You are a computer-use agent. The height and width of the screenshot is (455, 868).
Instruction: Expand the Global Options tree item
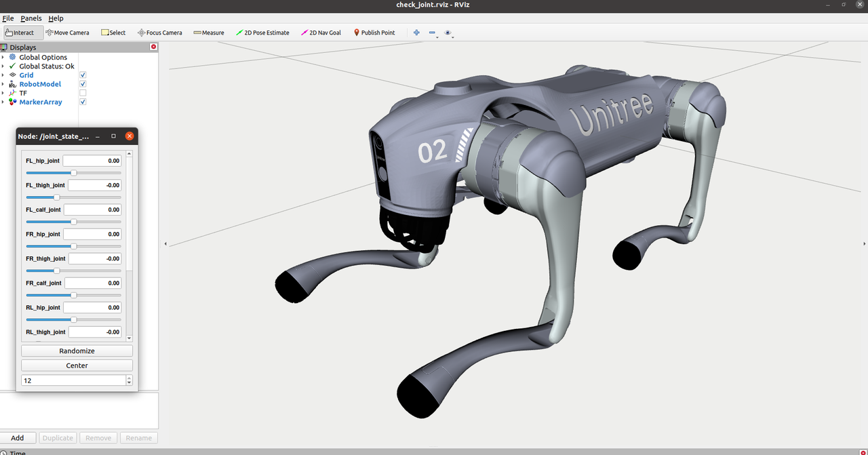click(x=3, y=58)
